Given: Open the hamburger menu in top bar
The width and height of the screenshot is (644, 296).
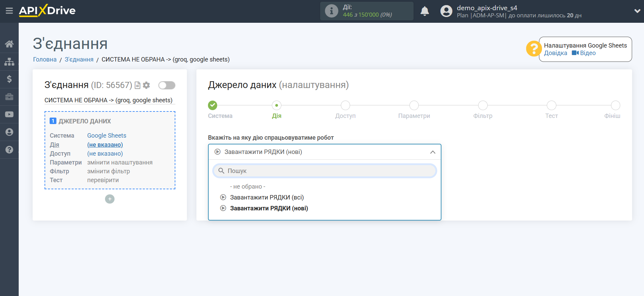Looking at the screenshot, I should coord(9,11).
